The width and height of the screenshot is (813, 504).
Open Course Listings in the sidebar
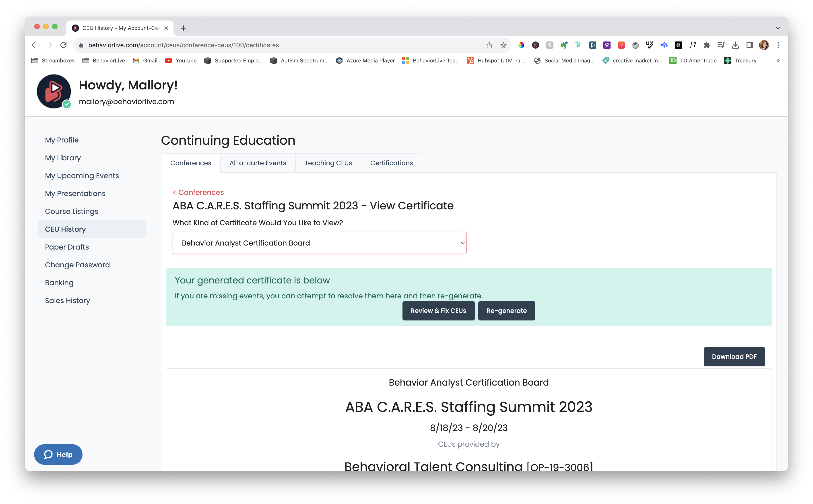click(x=71, y=211)
